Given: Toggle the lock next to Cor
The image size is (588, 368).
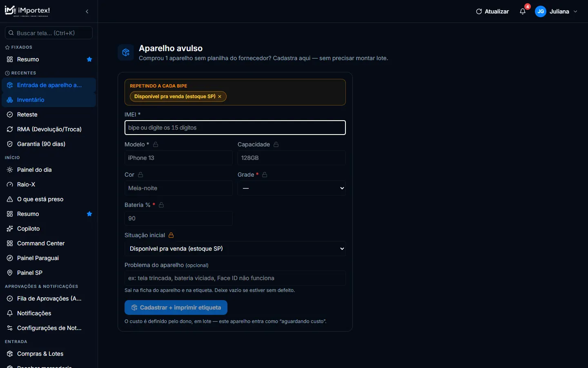Looking at the screenshot, I should pyautogui.click(x=140, y=175).
